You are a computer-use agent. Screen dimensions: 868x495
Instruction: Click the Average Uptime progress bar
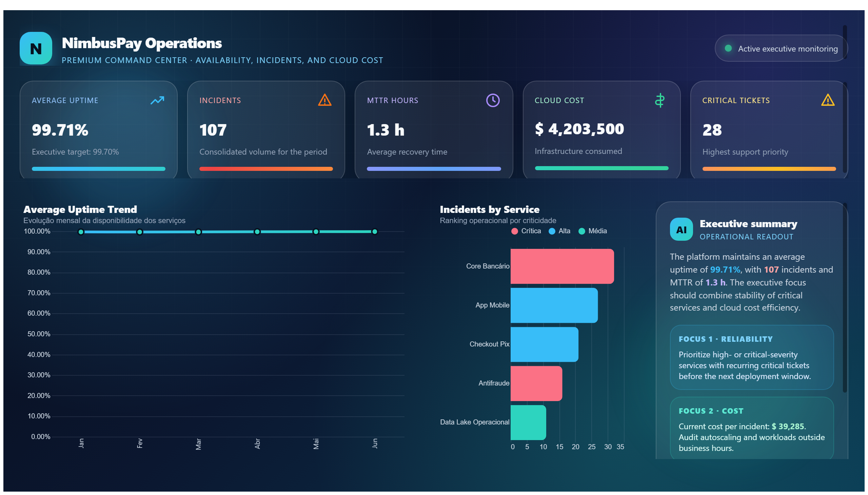click(x=99, y=169)
